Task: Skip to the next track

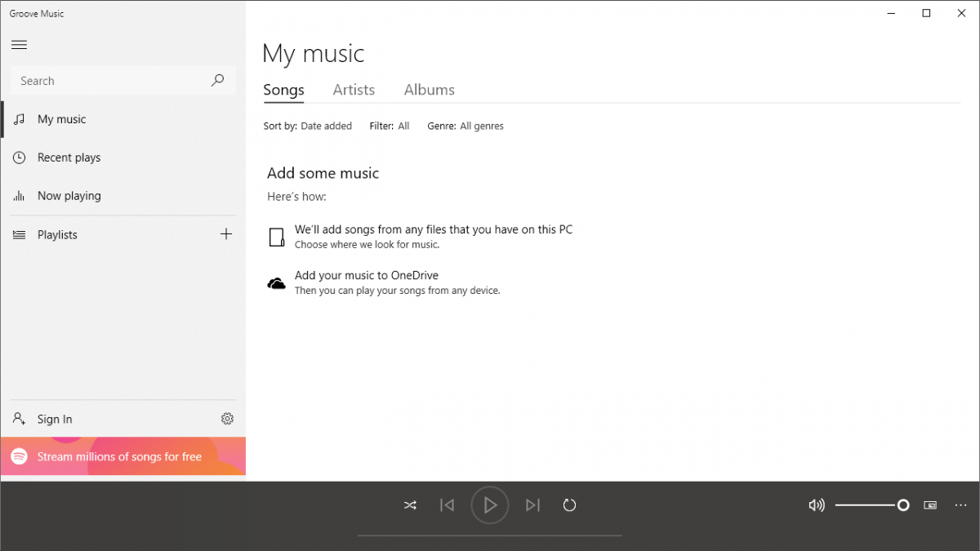Action: pos(532,505)
